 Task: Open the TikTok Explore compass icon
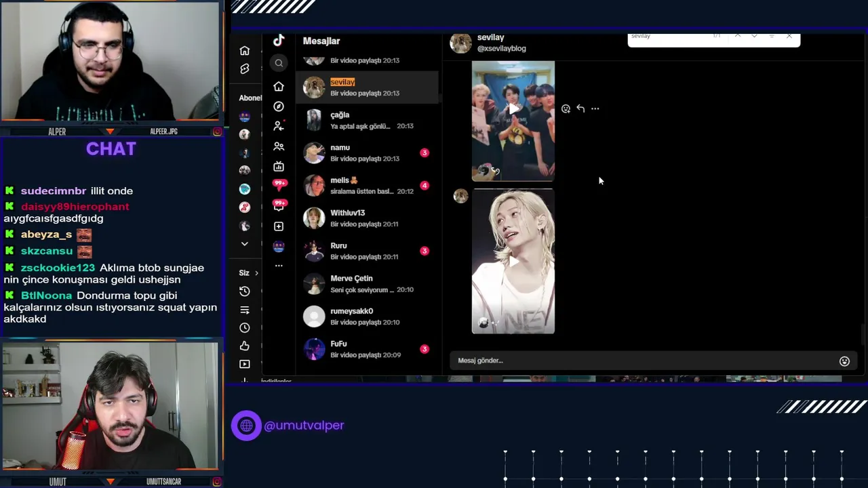[279, 106]
